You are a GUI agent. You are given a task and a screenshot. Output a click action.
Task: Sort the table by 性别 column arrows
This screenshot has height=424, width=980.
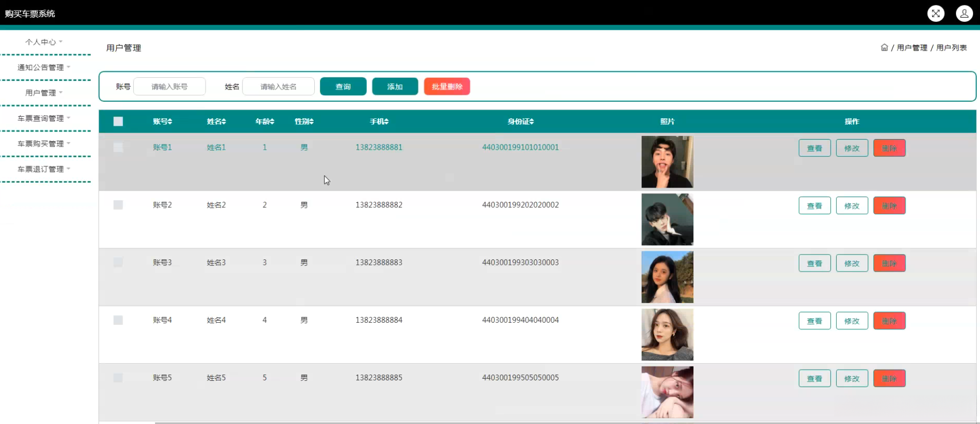click(312, 121)
